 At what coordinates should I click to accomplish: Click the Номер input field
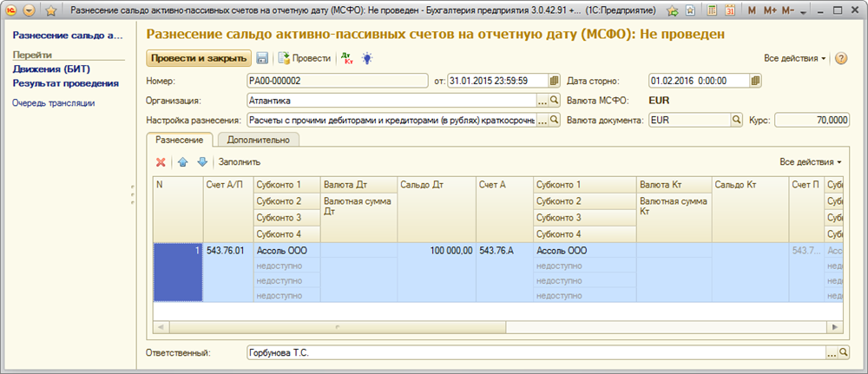339,81
